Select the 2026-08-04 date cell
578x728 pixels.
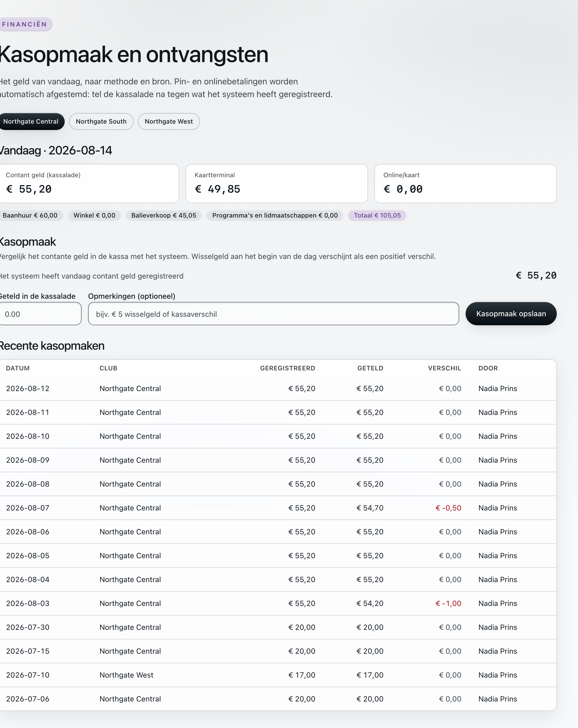click(x=28, y=579)
